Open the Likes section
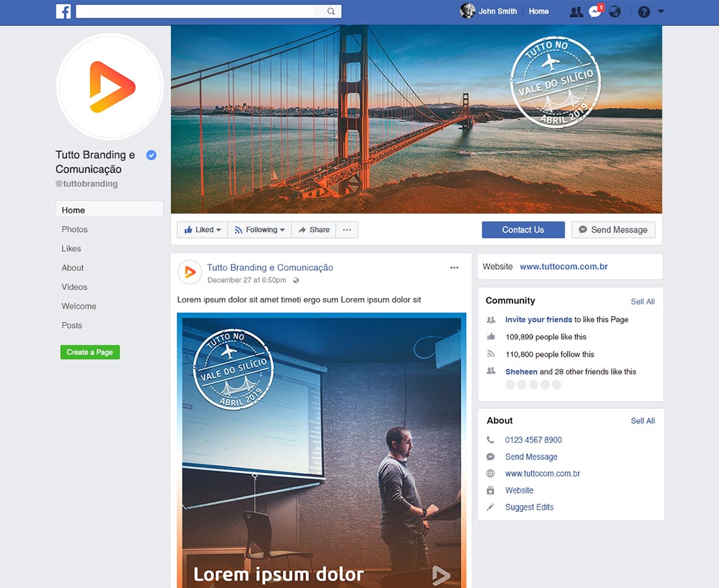The height and width of the screenshot is (588, 719). click(x=71, y=248)
